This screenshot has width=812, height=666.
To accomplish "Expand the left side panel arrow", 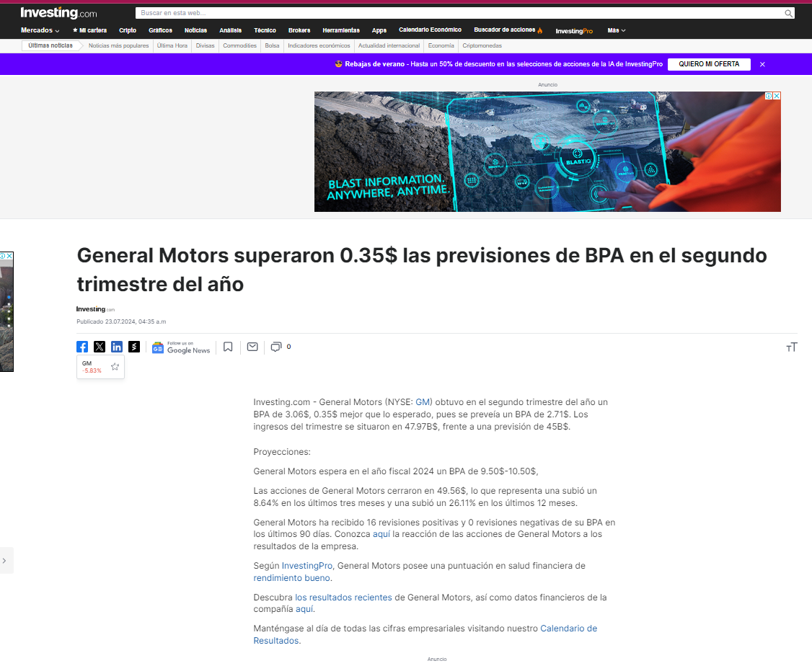I will [x=4, y=561].
